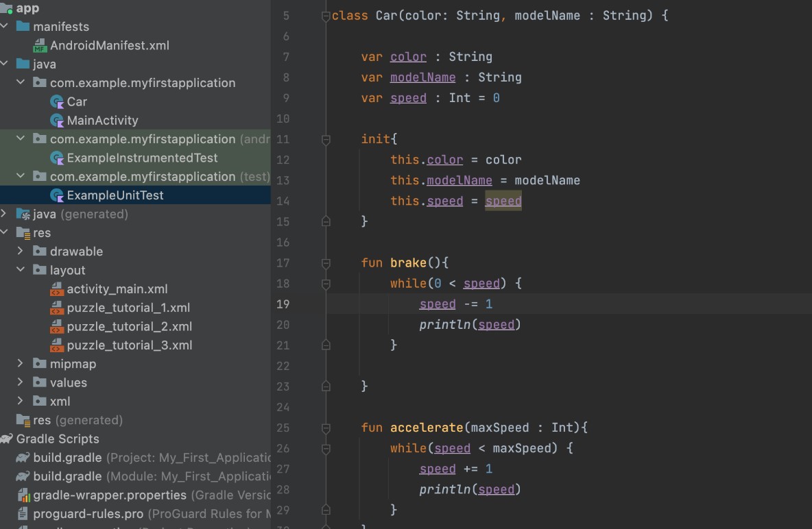Fold the brake function at line 17
The width and height of the screenshot is (812, 529).
(326, 263)
